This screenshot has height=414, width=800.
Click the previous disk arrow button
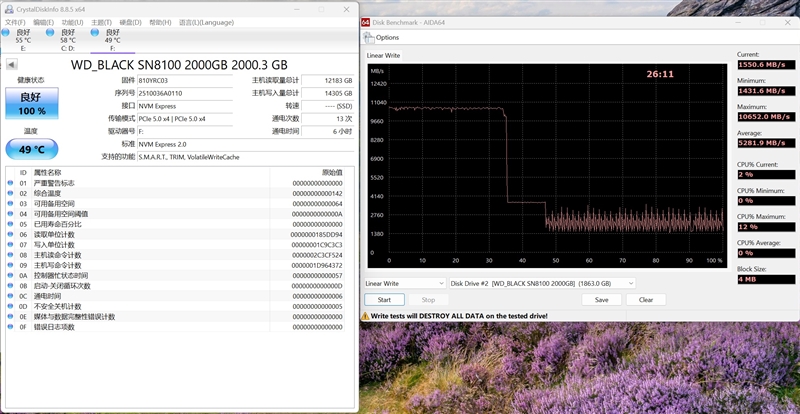[x=12, y=64]
